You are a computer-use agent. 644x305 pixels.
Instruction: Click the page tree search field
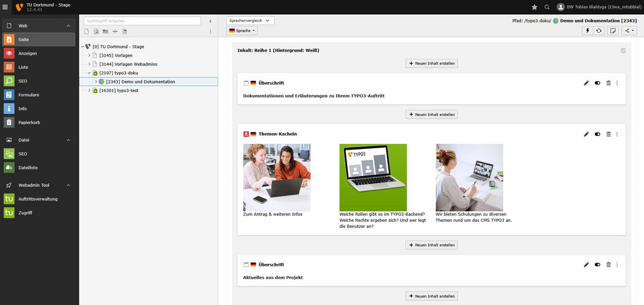tap(142, 21)
